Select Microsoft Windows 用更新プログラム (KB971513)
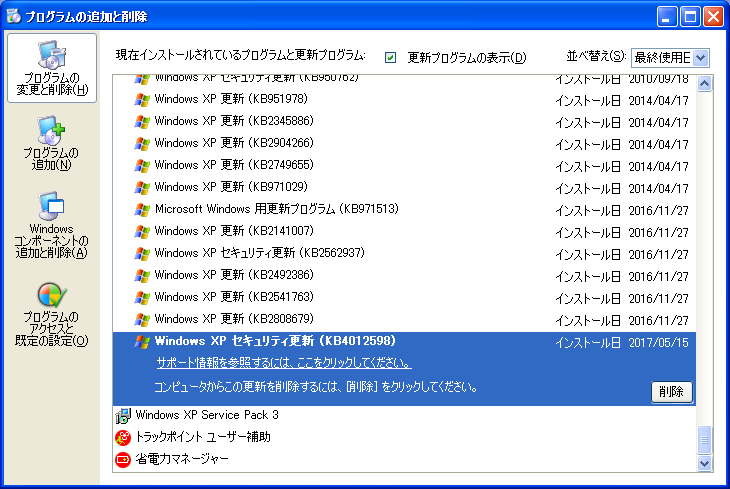Viewport: 730px width, 489px height. click(x=404, y=209)
